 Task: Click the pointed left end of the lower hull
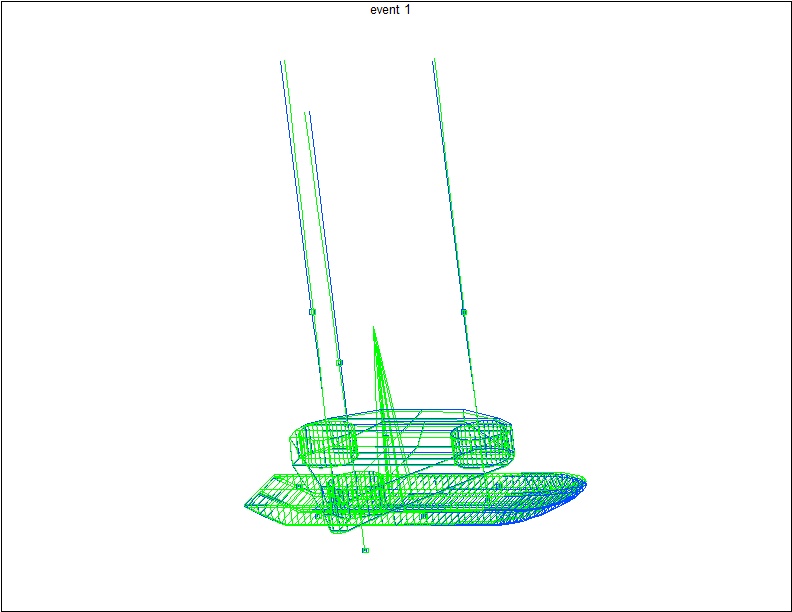[246, 505]
